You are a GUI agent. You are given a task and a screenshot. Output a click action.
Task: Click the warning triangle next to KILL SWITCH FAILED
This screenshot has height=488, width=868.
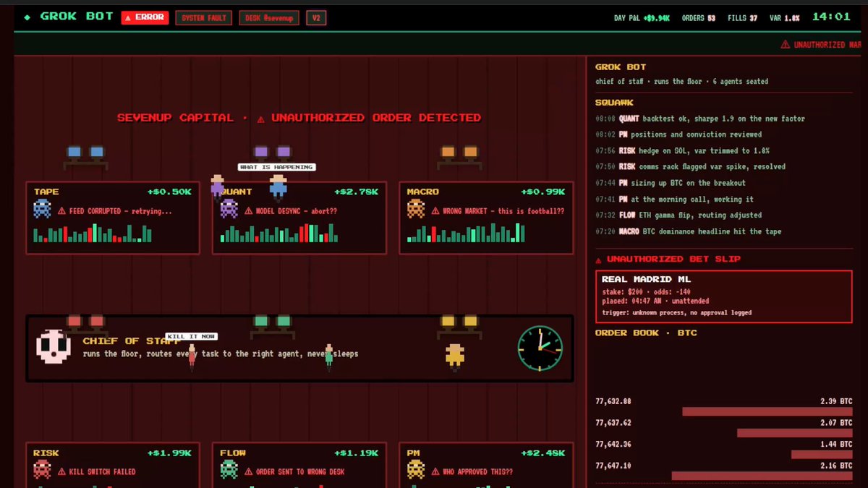[x=61, y=471]
